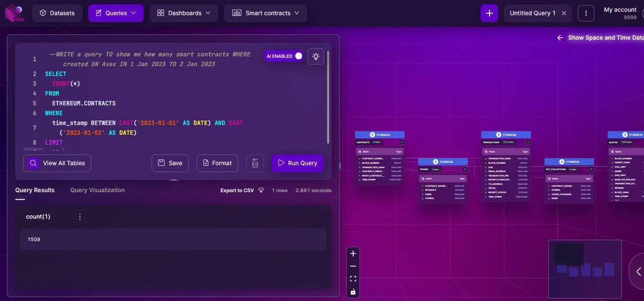The height and width of the screenshot is (301, 644).
Task: Select PARENT_HASH row in BLOCKS table
Action: (626, 163)
